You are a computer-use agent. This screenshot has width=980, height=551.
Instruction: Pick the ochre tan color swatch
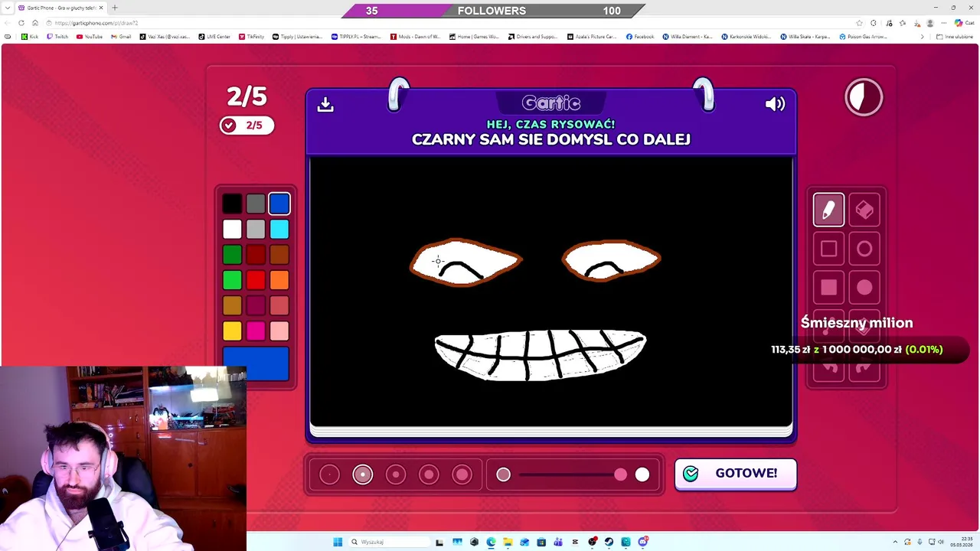click(x=232, y=305)
